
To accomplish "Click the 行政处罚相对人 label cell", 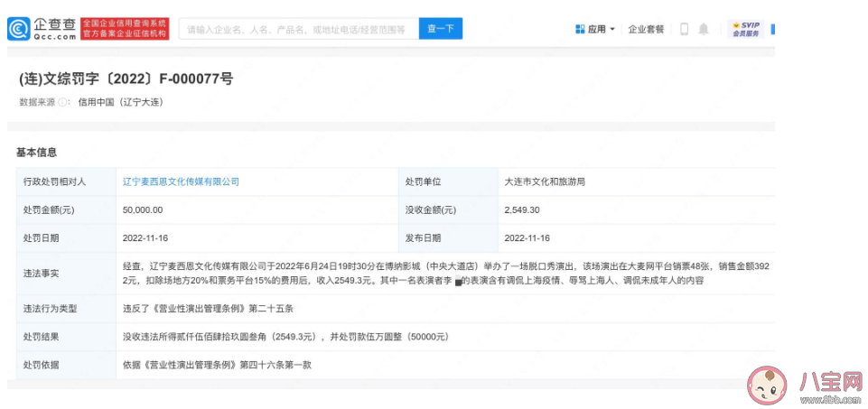I will (67, 181).
